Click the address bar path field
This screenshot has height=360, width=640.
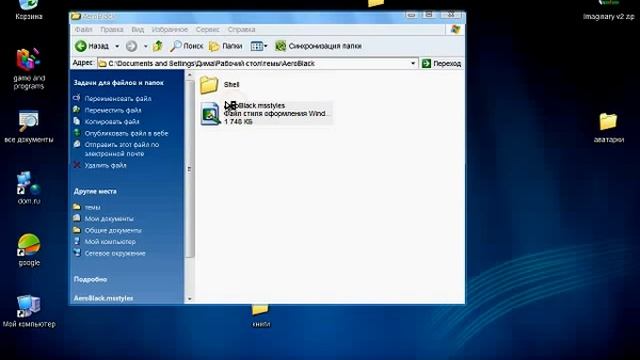point(252,63)
